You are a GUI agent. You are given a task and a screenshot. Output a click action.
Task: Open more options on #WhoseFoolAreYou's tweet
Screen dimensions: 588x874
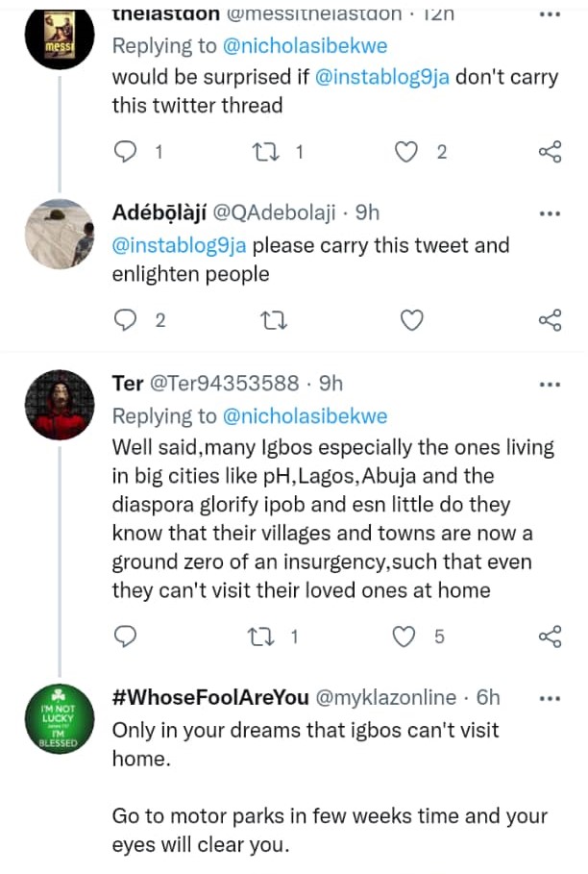click(550, 697)
